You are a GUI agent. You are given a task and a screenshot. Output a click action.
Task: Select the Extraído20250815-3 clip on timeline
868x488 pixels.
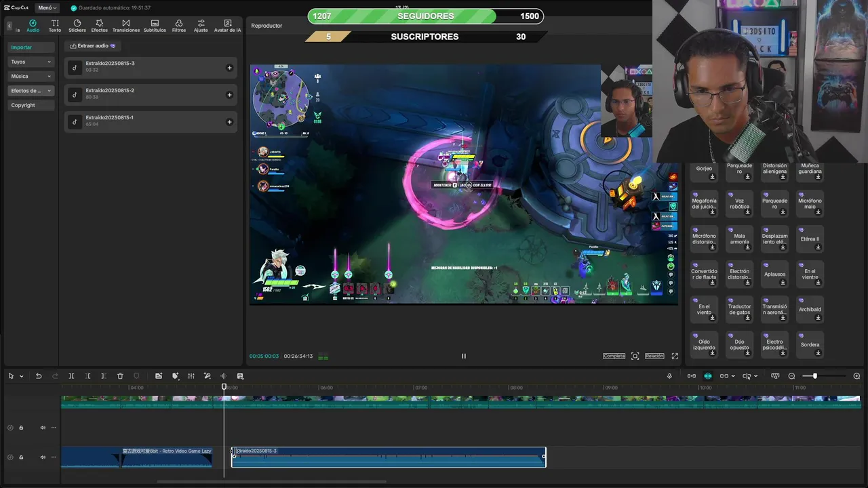pos(389,457)
